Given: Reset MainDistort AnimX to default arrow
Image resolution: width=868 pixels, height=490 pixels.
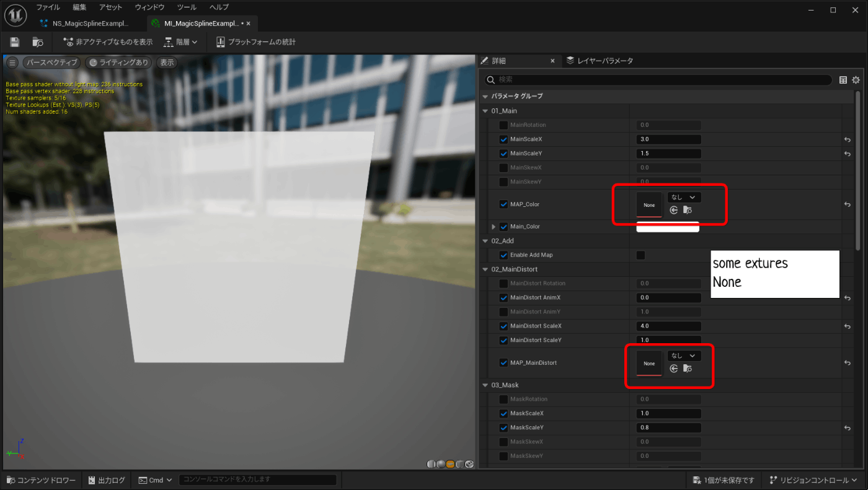Looking at the screenshot, I should pos(847,298).
